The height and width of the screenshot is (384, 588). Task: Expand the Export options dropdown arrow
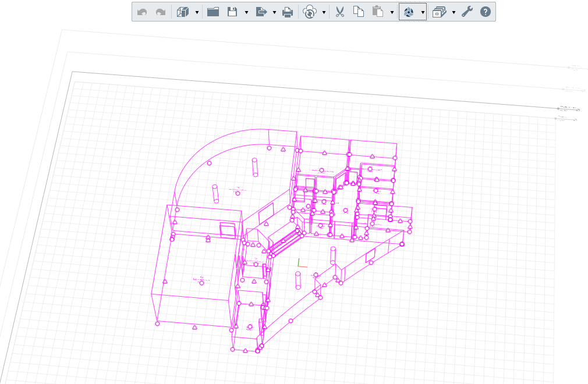(274, 12)
